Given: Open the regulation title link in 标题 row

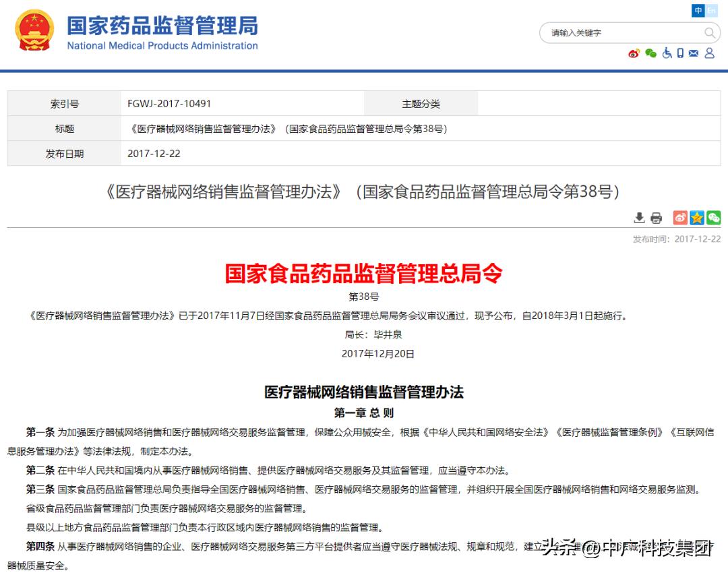Looking at the screenshot, I should (x=288, y=128).
